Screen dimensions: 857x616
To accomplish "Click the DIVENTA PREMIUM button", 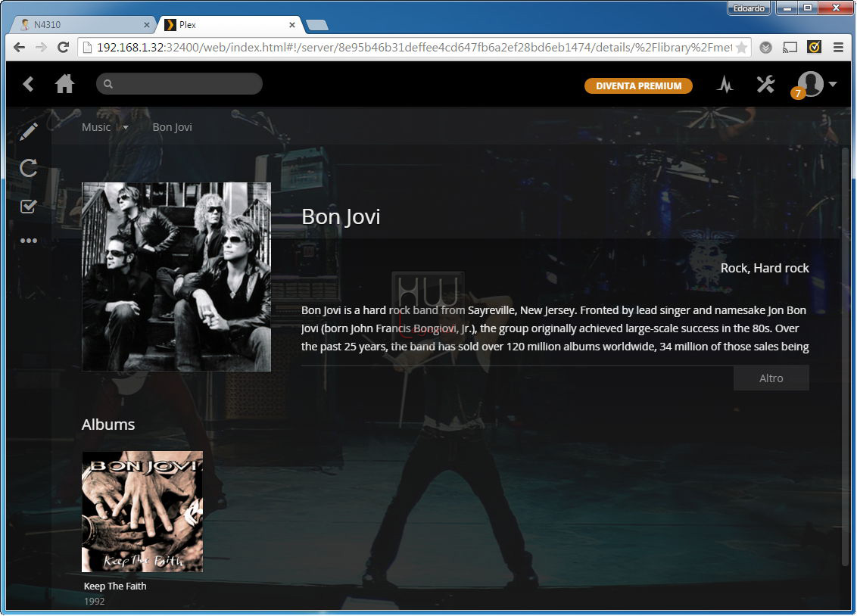I will pos(638,86).
